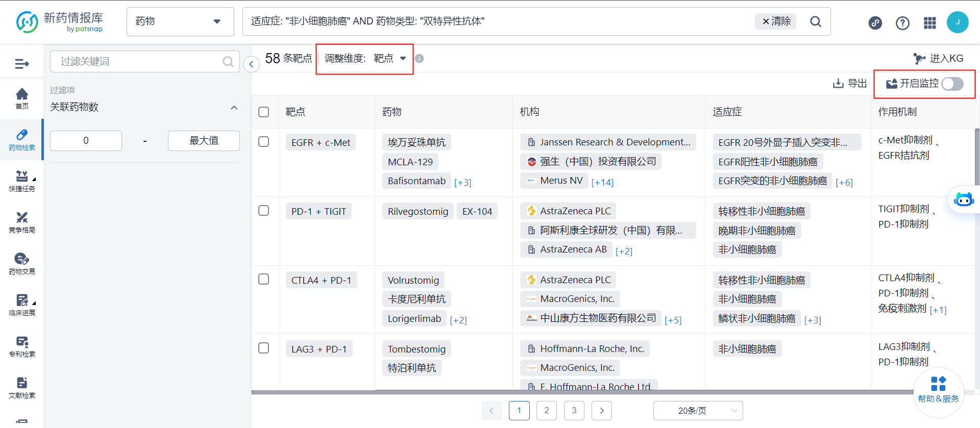Expand [+2] after AstraZeneca AB

[x=624, y=251]
